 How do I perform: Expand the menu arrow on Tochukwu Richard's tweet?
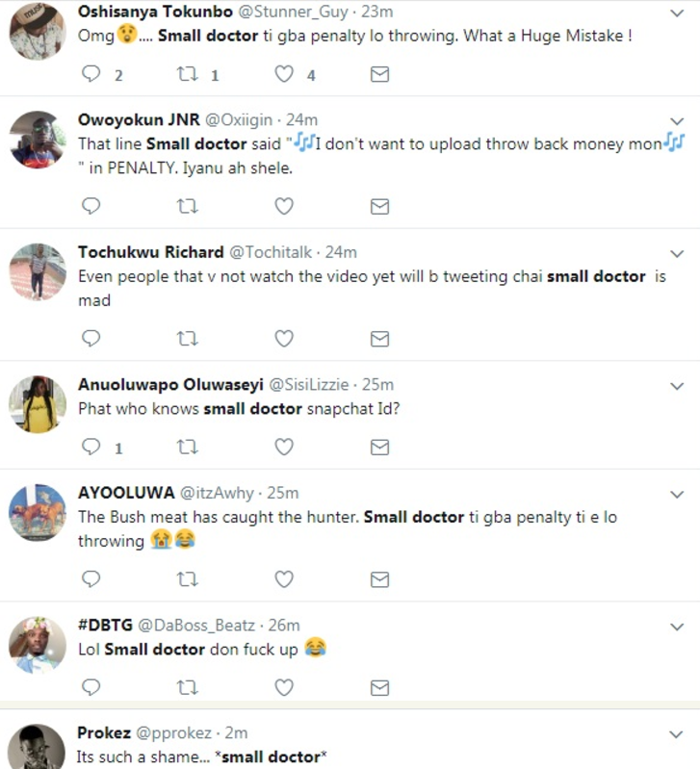pyautogui.click(x=677, y=252)
